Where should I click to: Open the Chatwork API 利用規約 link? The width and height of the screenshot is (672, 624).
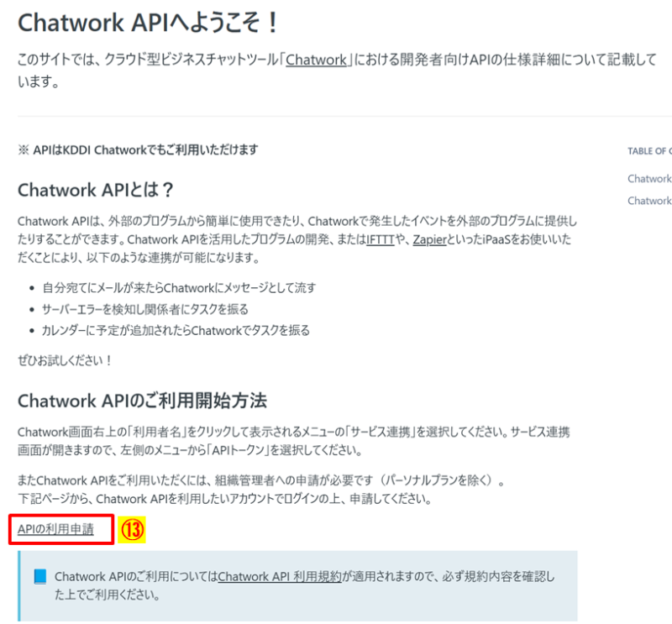pos(280,576)
